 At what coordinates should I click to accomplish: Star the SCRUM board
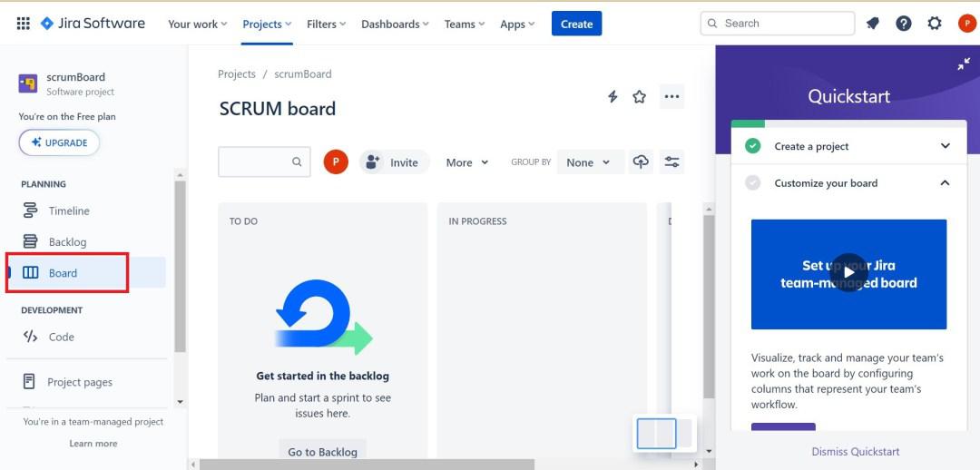[x=639, y=97]
